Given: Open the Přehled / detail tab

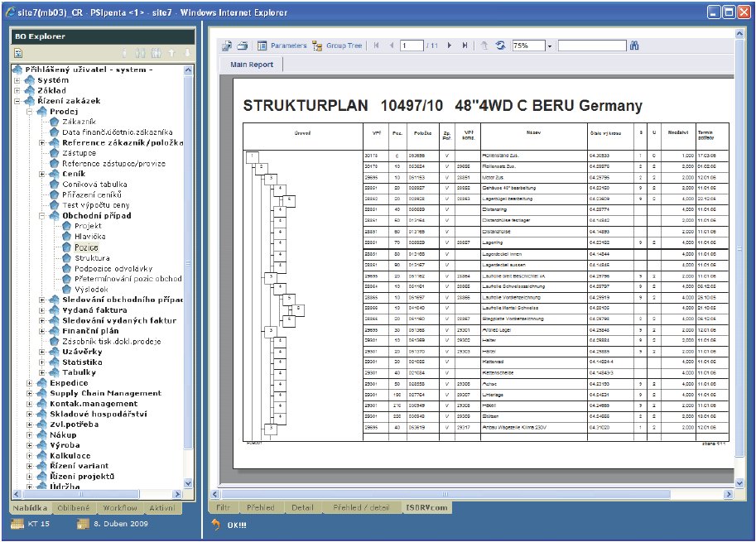Looking at the screenshot, I should [x=361, y=508].
